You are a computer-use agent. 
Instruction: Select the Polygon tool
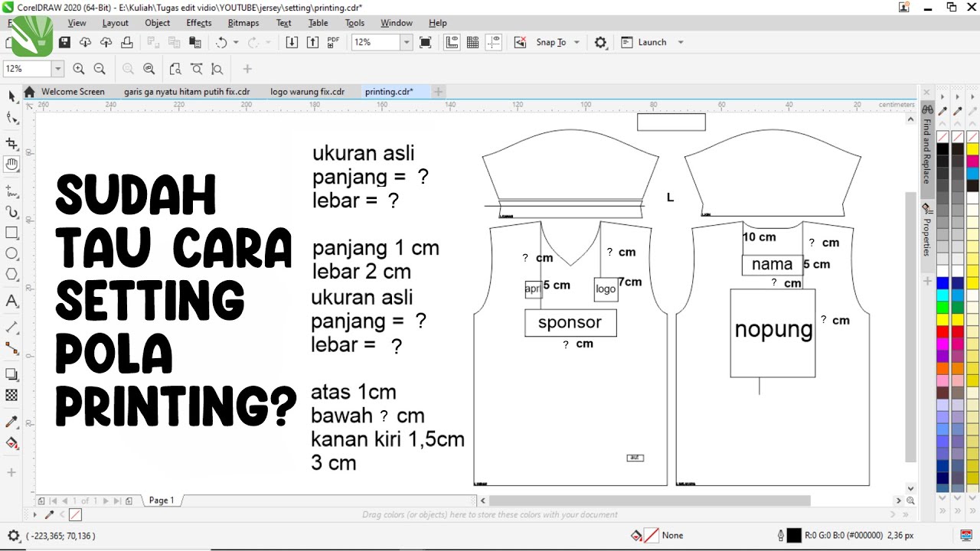tap(11, 274)
